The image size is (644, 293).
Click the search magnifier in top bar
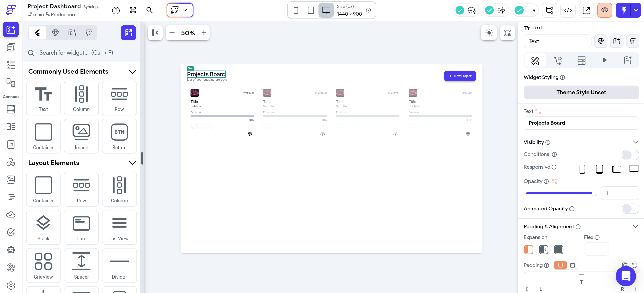coord(150,10)
